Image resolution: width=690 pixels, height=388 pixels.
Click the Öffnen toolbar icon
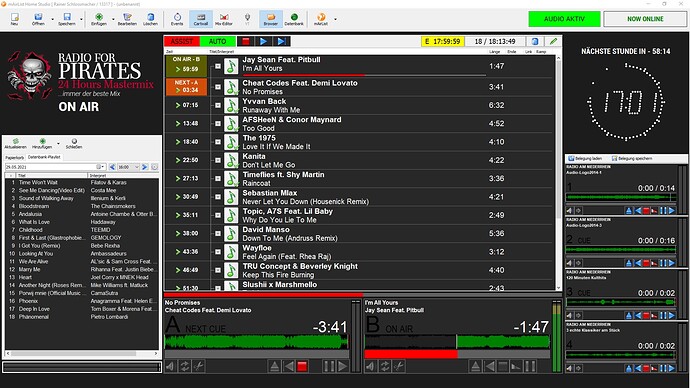click(x=38, y=19)
